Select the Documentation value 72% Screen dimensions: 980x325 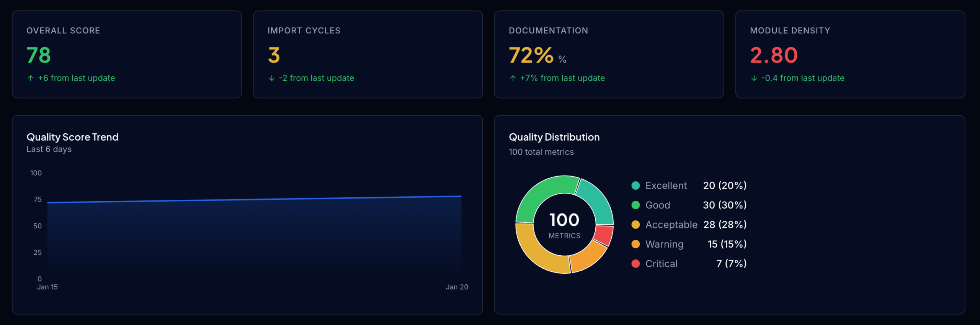(x=531, y=55)
